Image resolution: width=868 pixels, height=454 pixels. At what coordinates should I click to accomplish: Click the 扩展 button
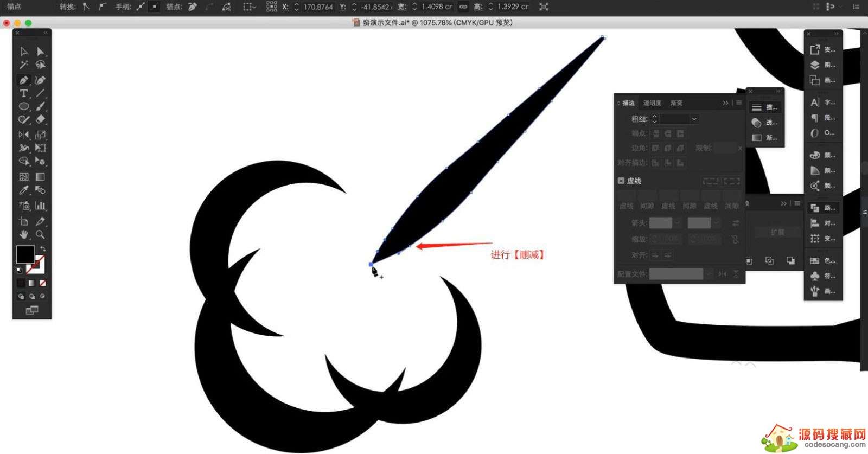click(777, 232)
